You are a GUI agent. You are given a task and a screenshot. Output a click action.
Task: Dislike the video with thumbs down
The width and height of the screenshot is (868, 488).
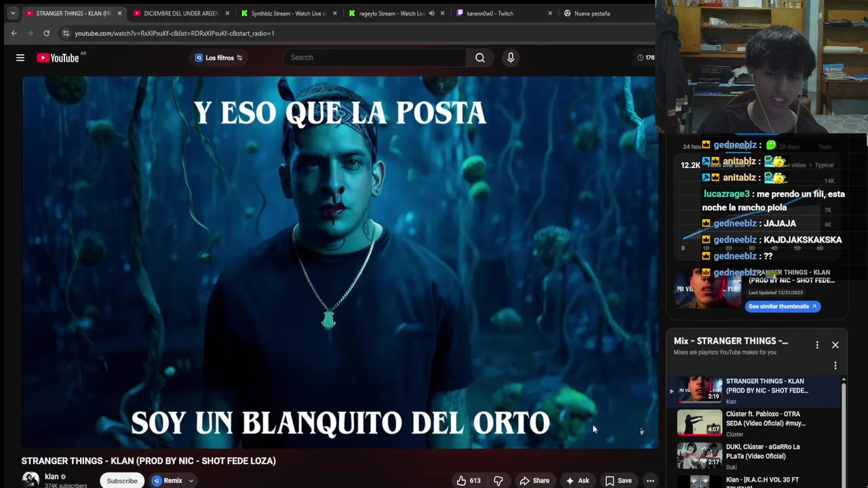pyautogui.click(x=498, y=481)
